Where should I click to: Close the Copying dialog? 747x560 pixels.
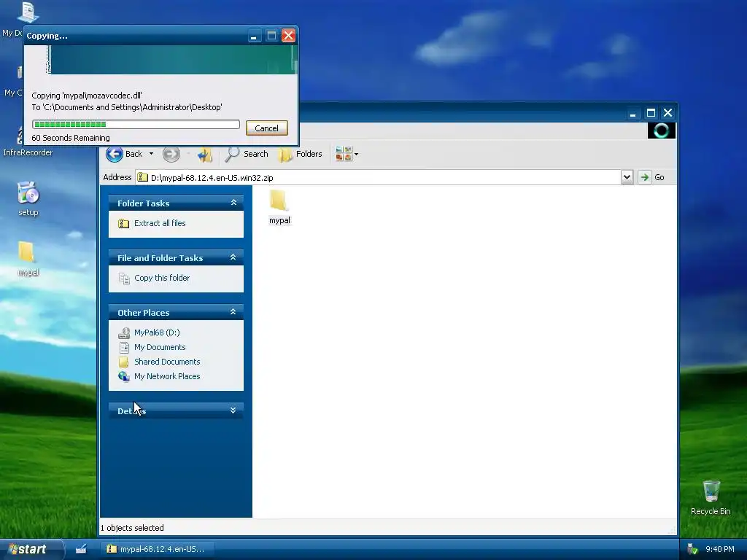[288, 35]
